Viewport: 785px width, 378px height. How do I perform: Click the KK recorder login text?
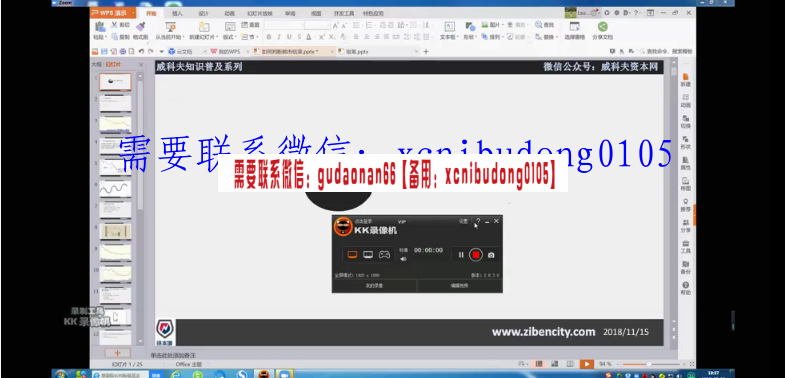(x=363, y=221)
